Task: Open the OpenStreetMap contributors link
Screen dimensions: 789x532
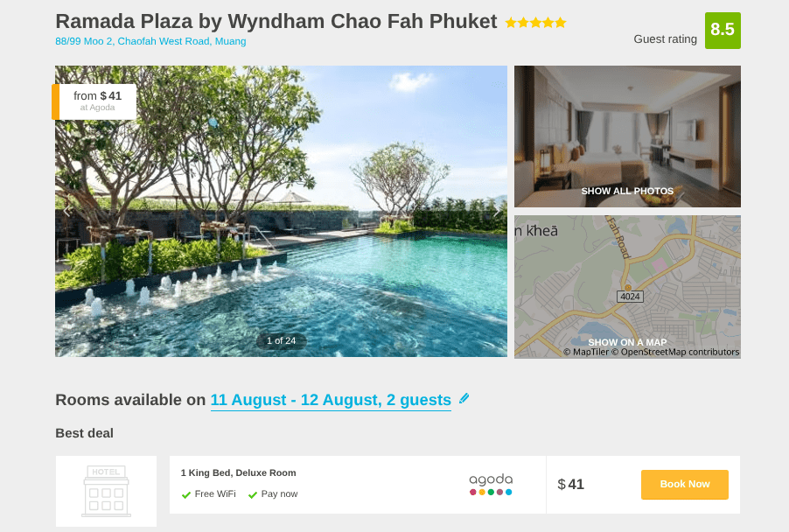Action: pos(680,352)
